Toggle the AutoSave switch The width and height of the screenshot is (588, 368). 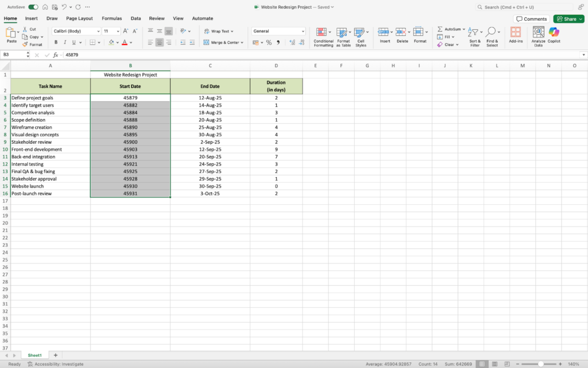[33, 7]
